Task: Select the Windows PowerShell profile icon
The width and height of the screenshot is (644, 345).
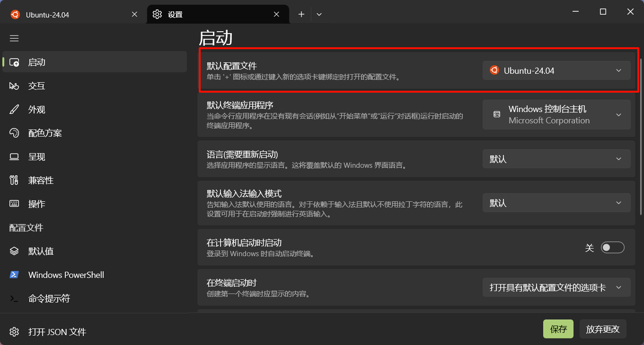Action: [14, 275]
